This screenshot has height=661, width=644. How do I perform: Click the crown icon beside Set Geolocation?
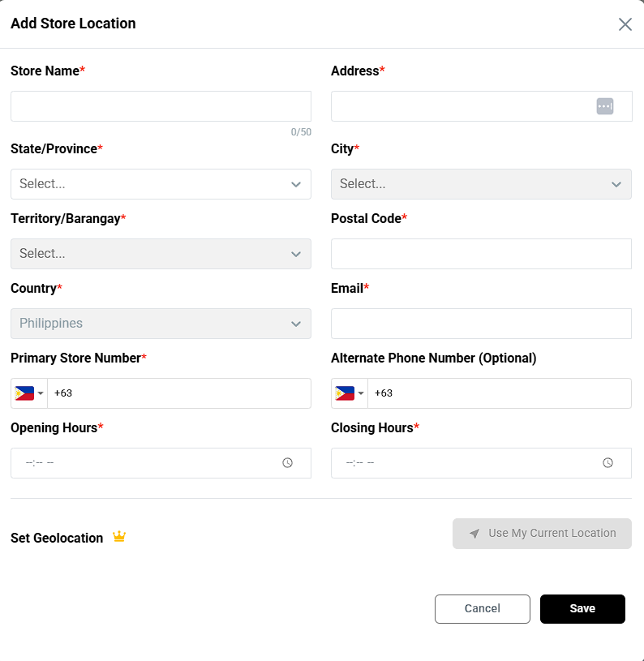[x=119, y=537]
